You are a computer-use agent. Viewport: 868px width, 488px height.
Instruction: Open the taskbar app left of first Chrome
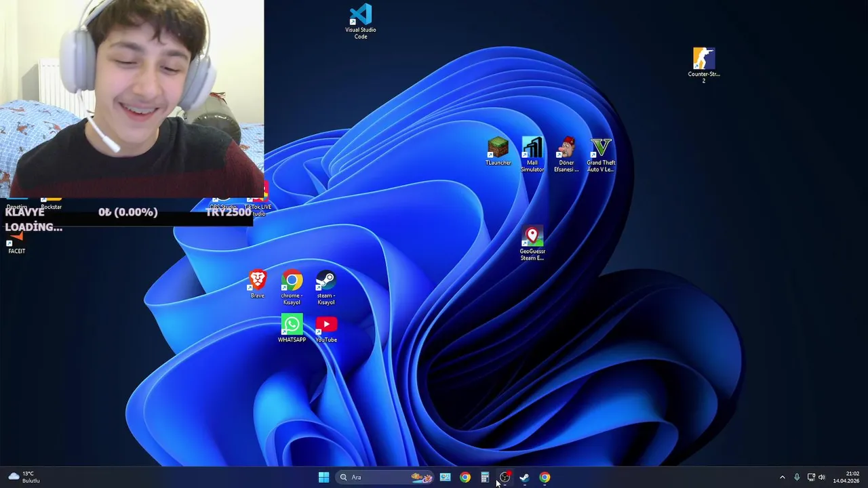coord(445,477)
